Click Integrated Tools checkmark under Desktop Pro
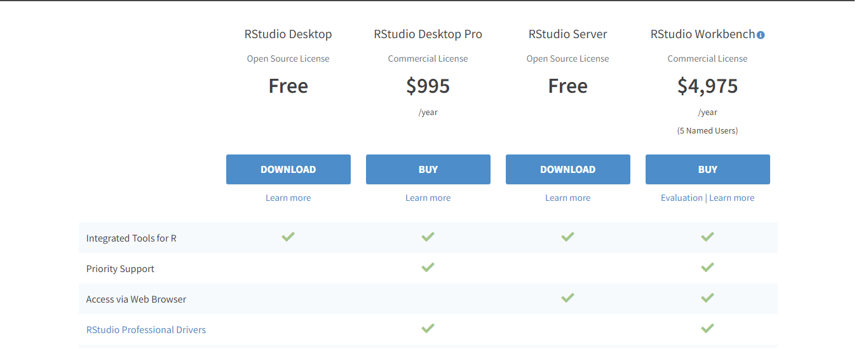 (x=428, y=236)
